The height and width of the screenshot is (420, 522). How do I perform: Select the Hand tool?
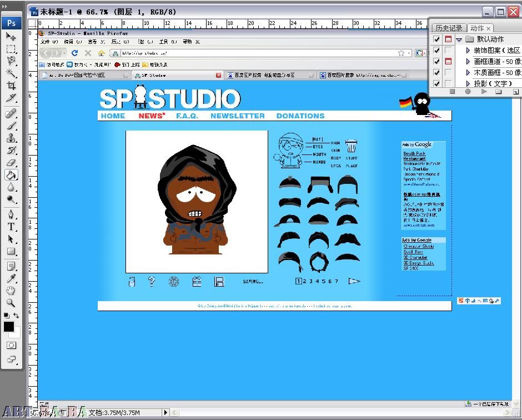pos(11,291)
